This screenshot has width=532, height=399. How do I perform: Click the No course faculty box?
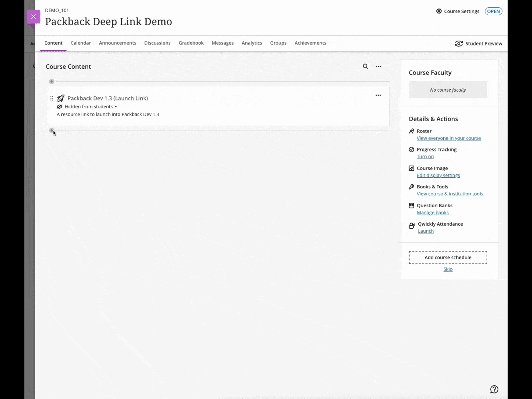click(448, 90)
